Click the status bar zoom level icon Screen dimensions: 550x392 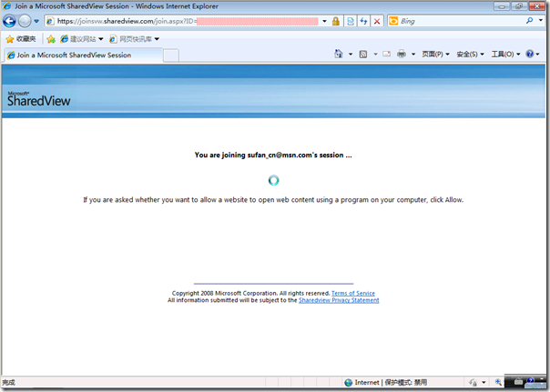[x=498, y=382]
